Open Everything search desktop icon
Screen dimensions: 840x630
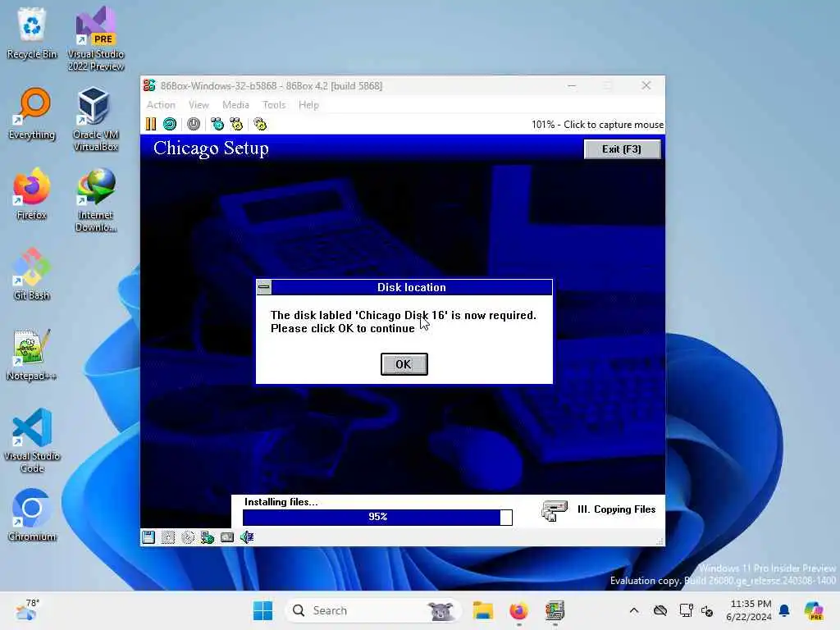32,113
